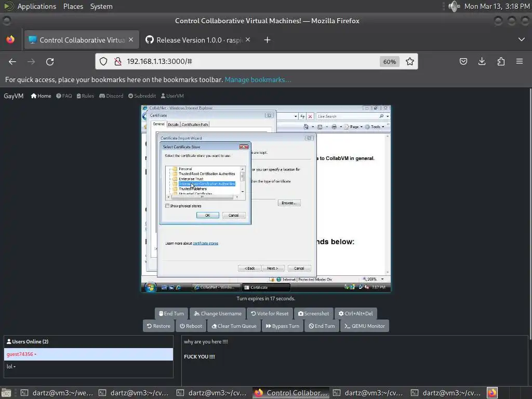Open the System menu
This screenshot has height=399, width=532.
(101, 6)
